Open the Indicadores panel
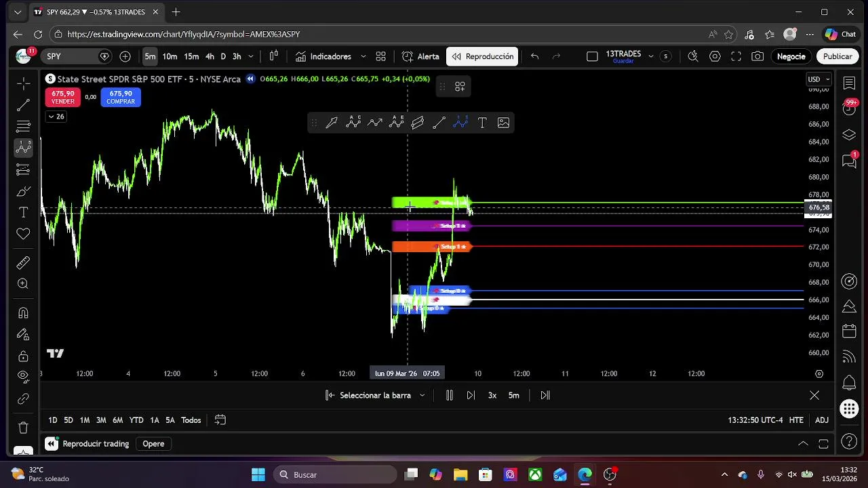Image resolution: width=868 pixels, height=488 pixels. click(323, 56)
